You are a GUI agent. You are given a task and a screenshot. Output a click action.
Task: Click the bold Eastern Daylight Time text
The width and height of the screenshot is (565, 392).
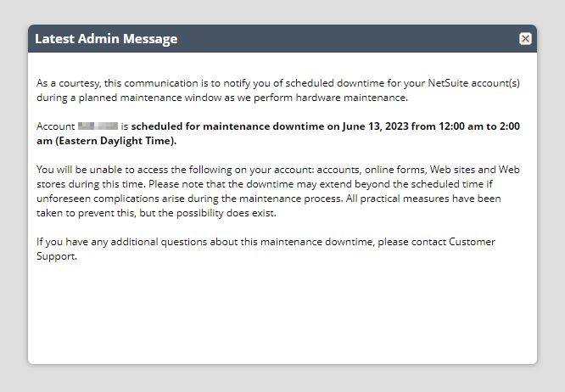pos(115,141)
